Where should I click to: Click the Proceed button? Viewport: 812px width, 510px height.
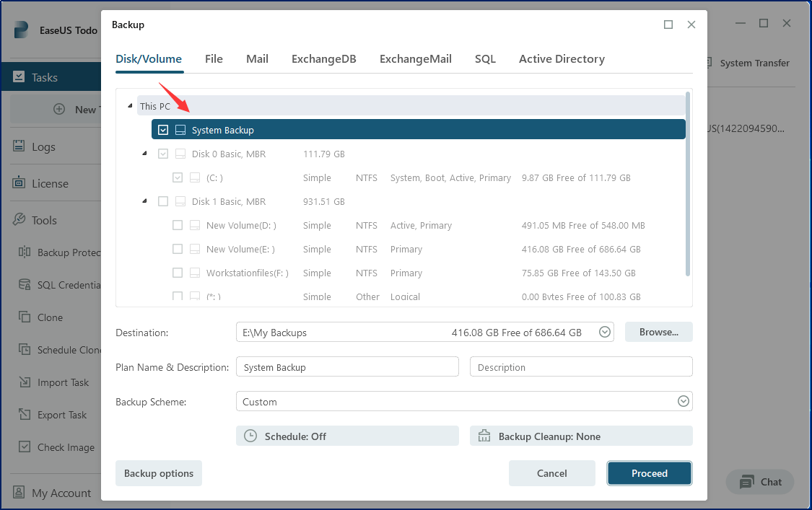coord(650,473)
